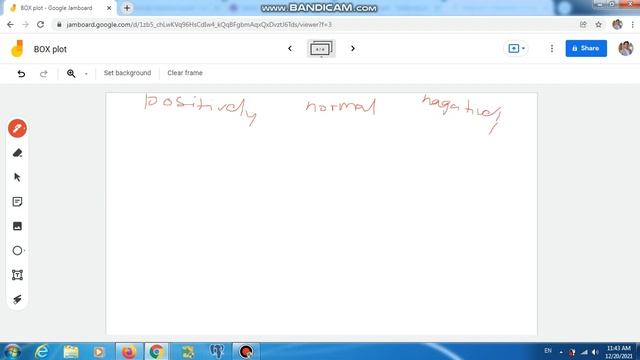Click the EN language indicator
640x360 pixels.
pyautogui.click(x=548, y=351)
